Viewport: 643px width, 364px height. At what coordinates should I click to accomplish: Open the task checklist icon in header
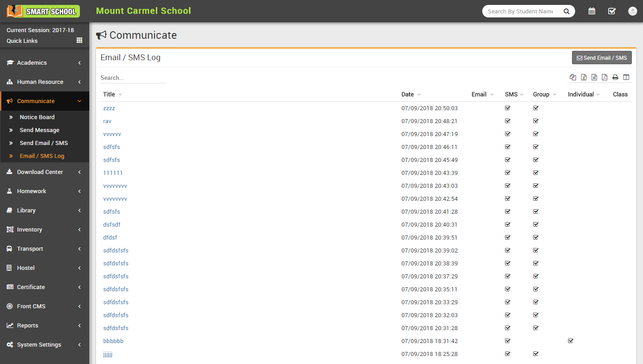(612, 11)
